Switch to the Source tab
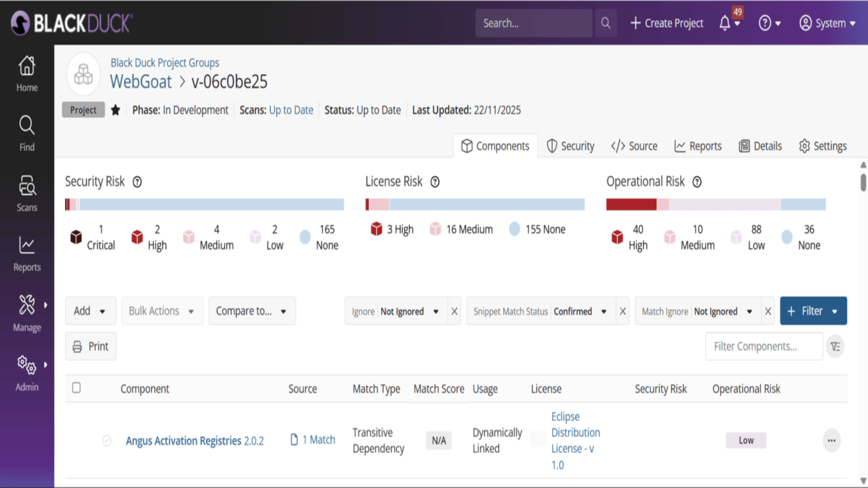Viewport: 868px width, 488px height. click(634, 146)
